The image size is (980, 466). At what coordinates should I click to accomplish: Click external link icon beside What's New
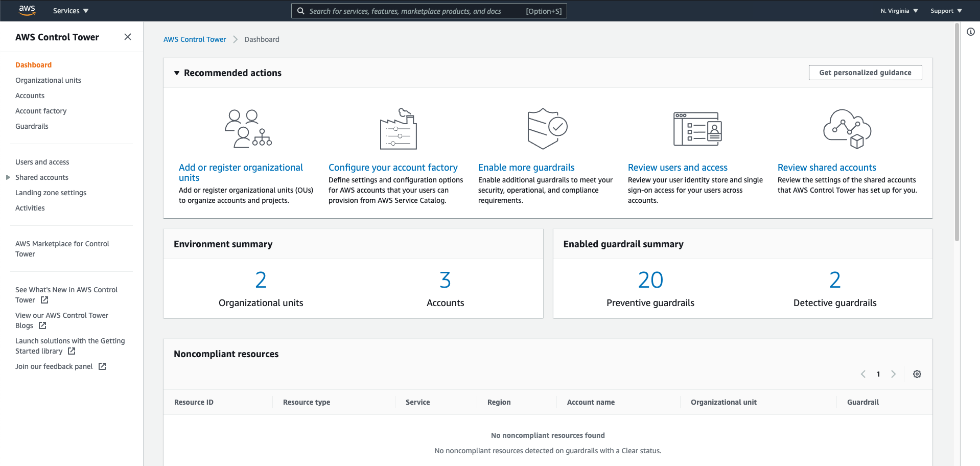click(x=44, y=300)
